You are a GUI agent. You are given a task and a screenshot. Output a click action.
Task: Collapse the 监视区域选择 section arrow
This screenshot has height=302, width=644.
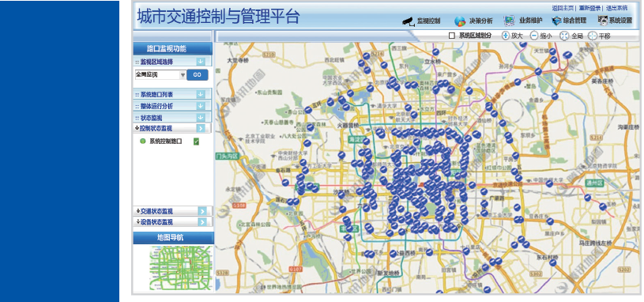click(201, 62)
